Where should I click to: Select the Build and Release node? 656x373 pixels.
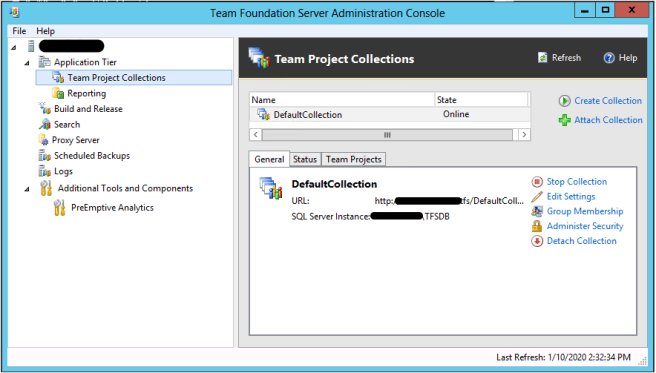tap(88, 109)
